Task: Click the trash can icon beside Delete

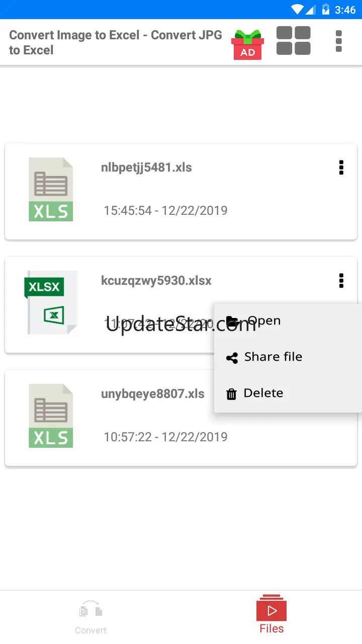Action: tap(231, 394)
